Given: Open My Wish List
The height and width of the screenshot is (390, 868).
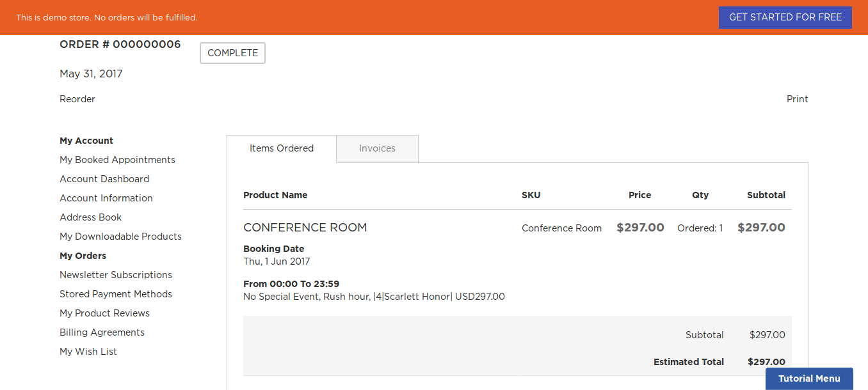Looking at the screenshot, I should [x=88, y=352].
